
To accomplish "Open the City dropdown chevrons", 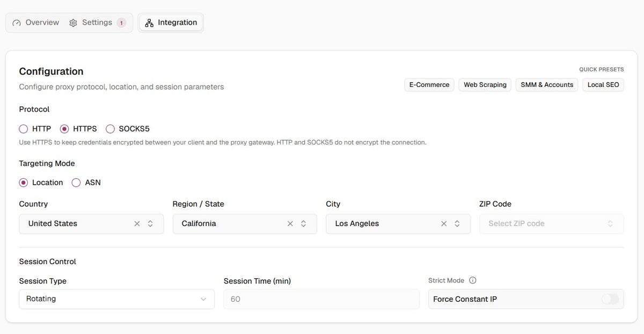I will [457, 224].
